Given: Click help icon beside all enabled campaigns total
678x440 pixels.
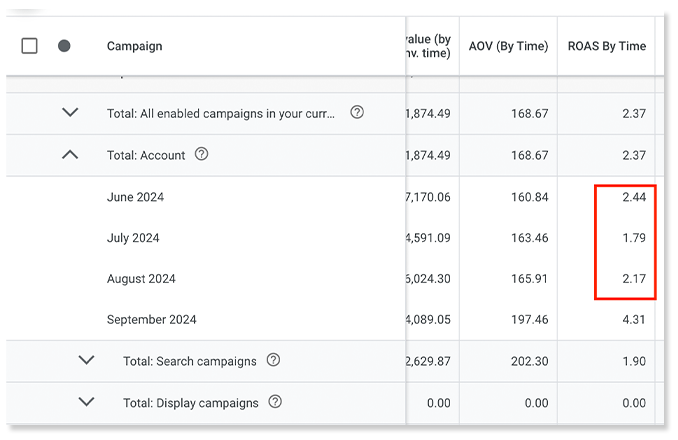Looking at the screenshot, I should click(357, 113).
